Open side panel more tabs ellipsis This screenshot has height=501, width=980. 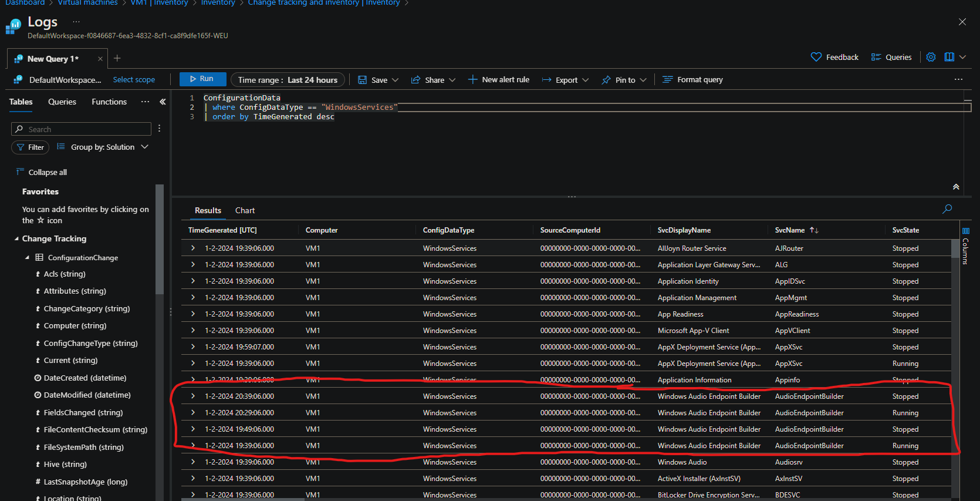(x=145, y=102)
